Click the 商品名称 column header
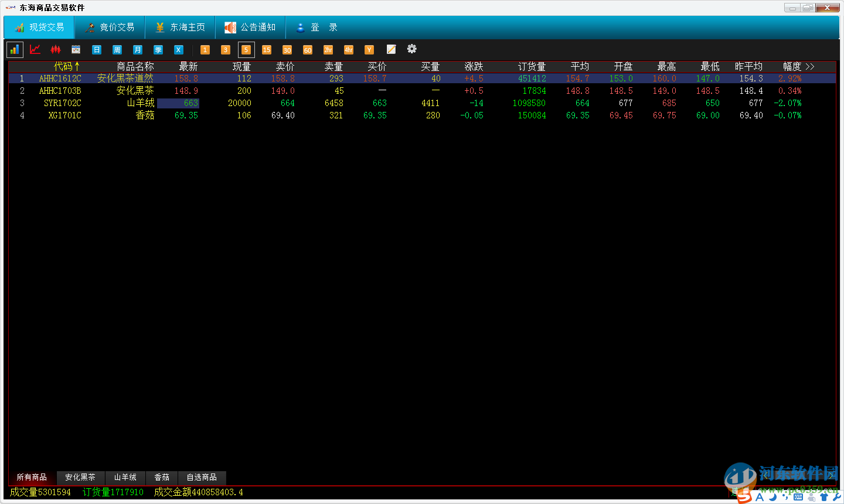Image resolution: width=844 pixels, height=504 pixels. pyautogui.click(x=135, y=67)
